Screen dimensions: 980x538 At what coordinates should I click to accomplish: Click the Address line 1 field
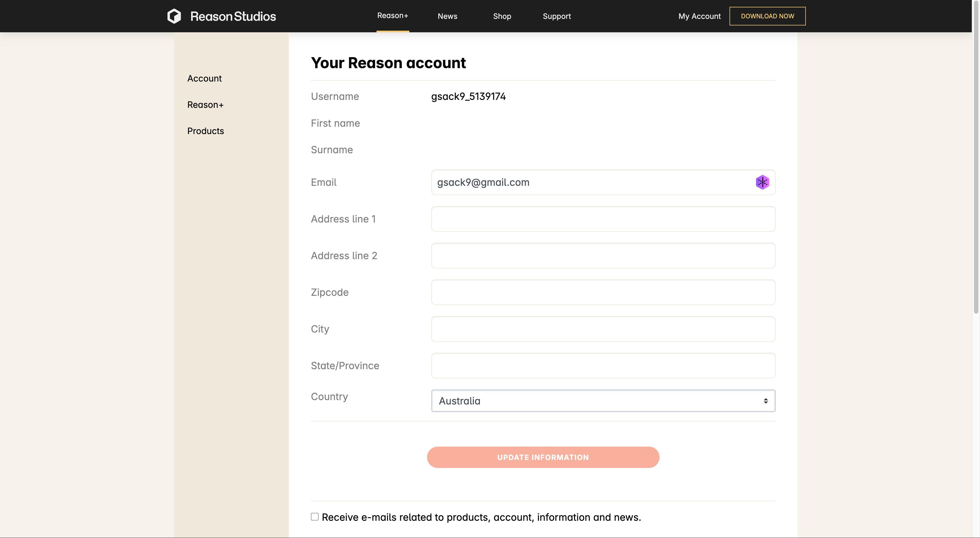coord(603,219)
